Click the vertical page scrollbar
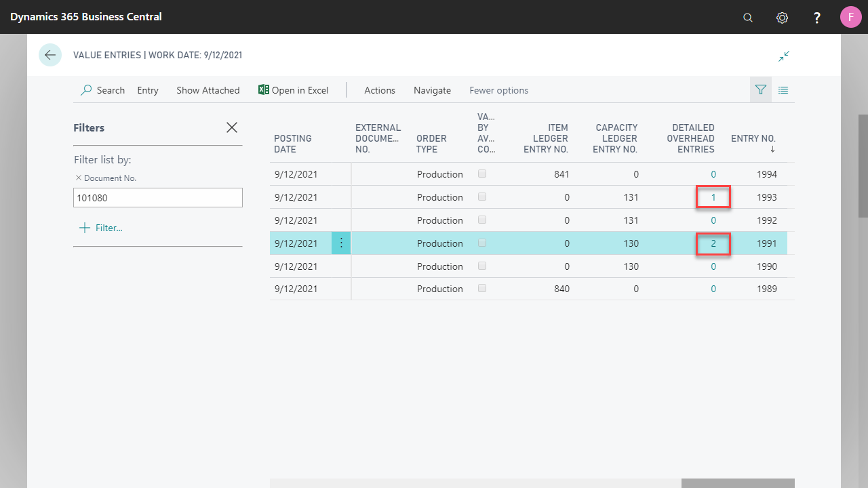868x488 pixels. (863, 166)
